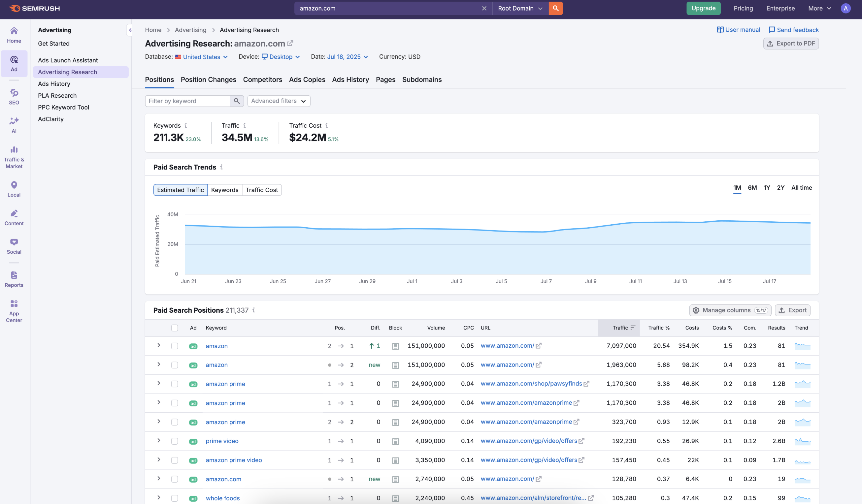The height and width of the screenshot is (504, 862).
Task: Focus the Filter by keyword field
Action: point(187,101)
